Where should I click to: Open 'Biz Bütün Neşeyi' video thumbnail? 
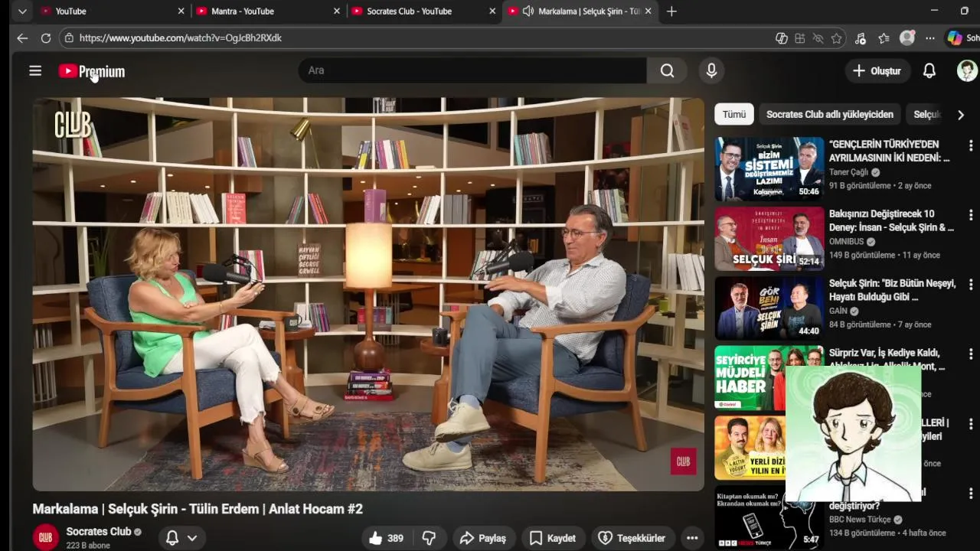[769, 308]
